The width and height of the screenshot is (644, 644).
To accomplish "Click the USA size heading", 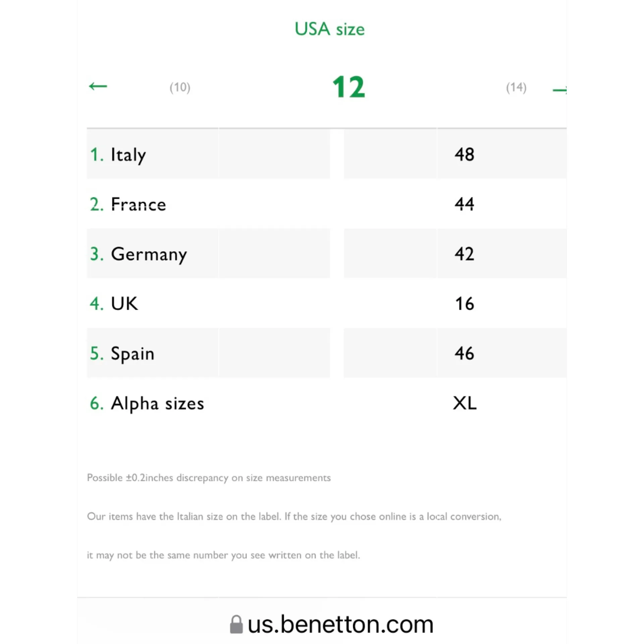I will click(x=329, y=29).
